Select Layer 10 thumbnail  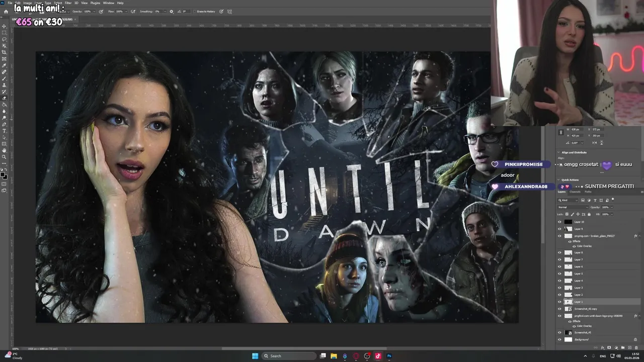click(x=568, y=222)
